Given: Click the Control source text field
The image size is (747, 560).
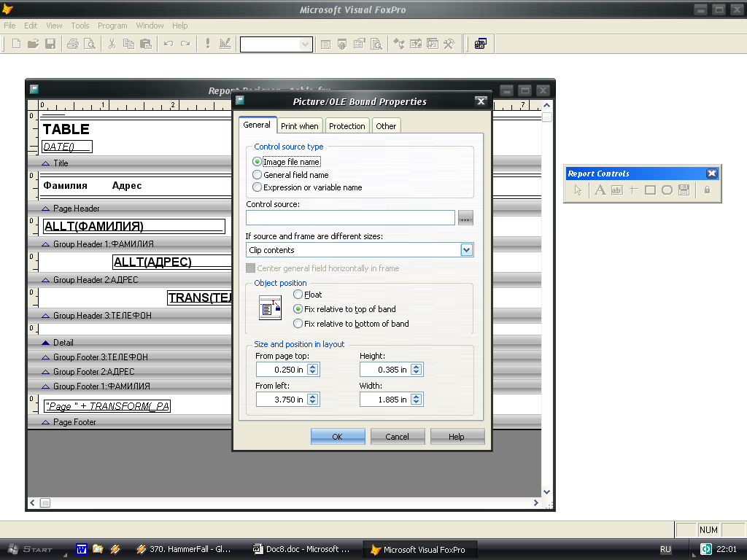Looking at the screenshot, I should [x=351, y=217].
